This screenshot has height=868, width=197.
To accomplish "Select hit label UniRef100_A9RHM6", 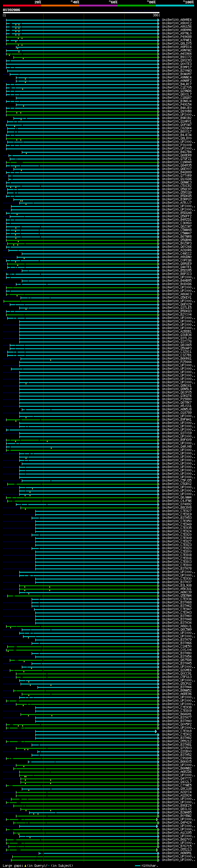I will 177,30.
